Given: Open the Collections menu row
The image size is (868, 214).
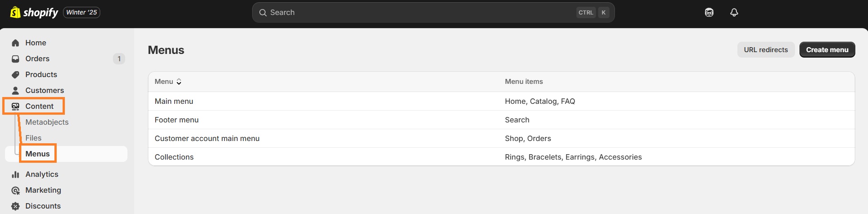Looking at the screenshot, I should click(174, 157).
